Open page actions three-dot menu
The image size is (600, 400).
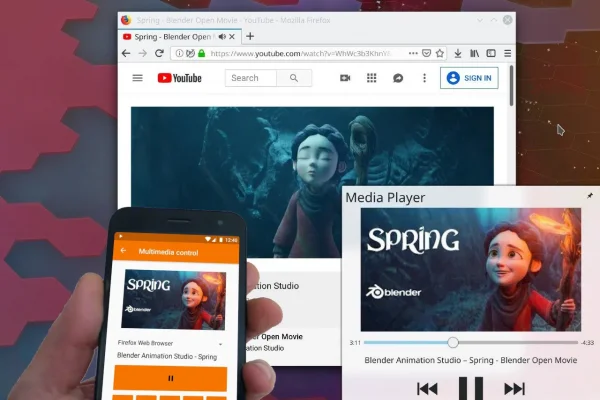(413, 53)
